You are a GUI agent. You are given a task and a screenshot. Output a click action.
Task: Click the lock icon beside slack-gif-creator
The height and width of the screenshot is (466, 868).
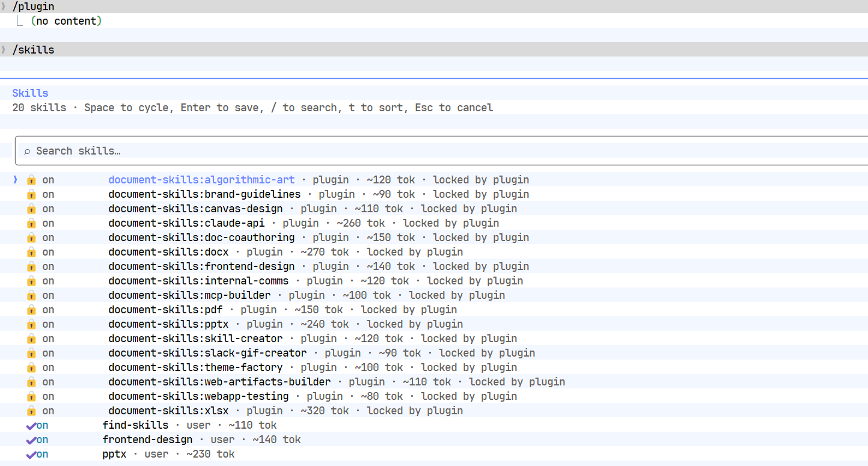tap(31, 353)
